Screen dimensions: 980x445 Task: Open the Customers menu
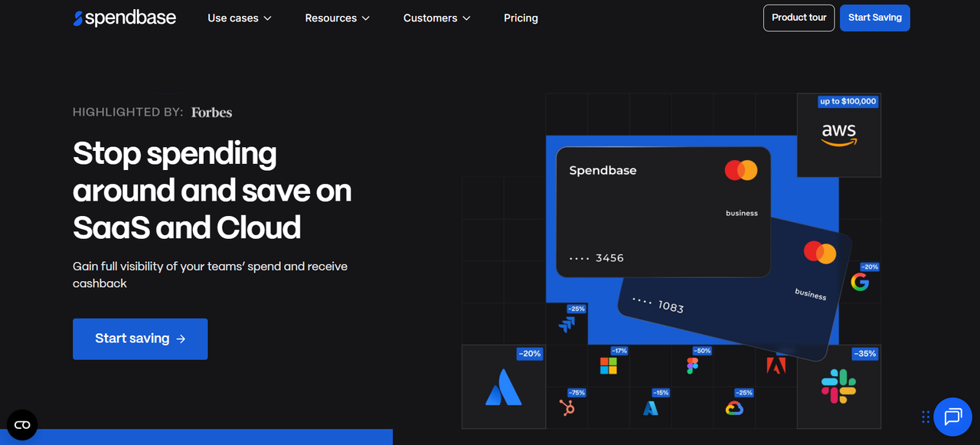437,18
